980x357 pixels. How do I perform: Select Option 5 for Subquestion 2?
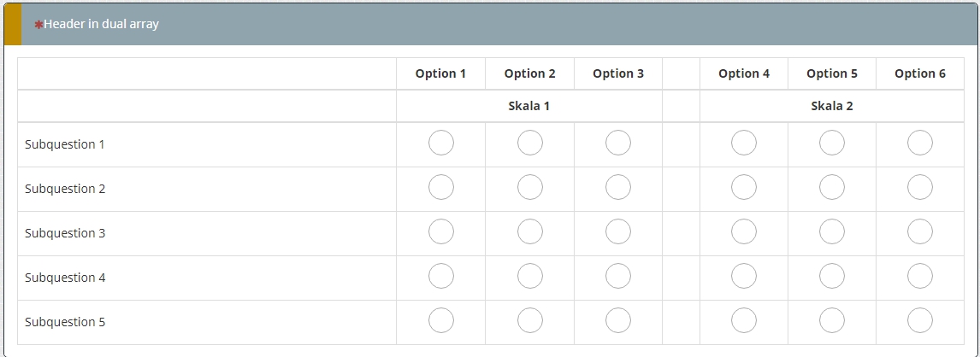tap(832, 188)
